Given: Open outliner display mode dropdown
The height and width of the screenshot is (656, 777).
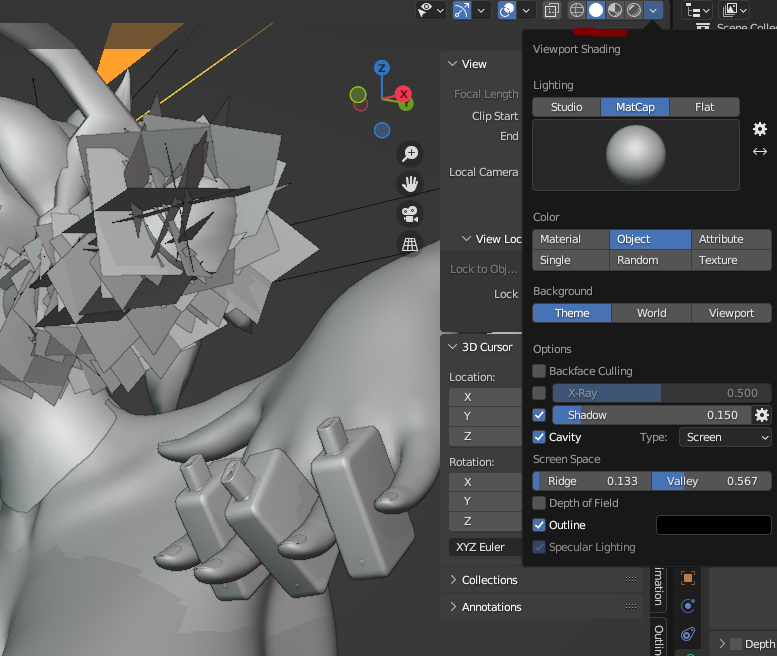Looking at the screenshot, I should [x=698, y=10].
